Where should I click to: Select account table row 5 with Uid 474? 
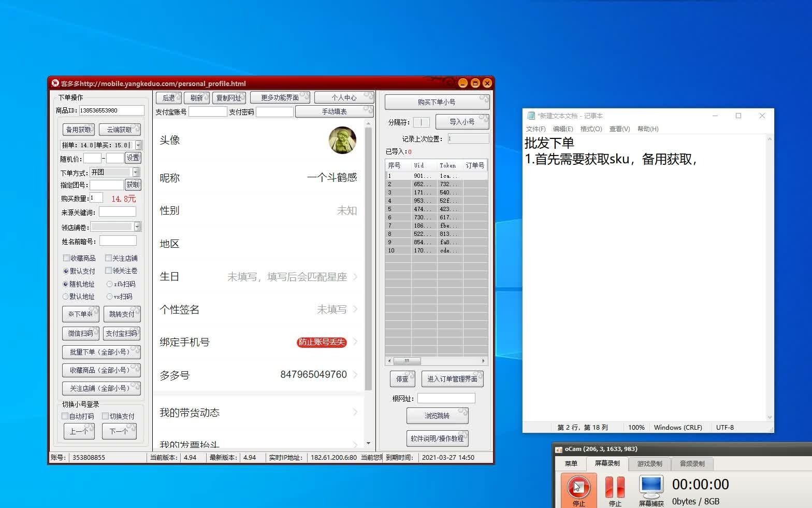436,209
